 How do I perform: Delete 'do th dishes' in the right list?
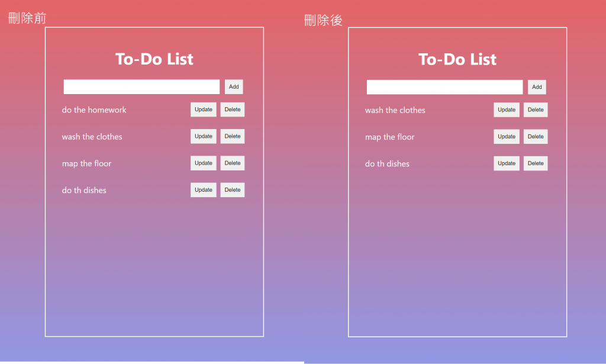point(535,163)
